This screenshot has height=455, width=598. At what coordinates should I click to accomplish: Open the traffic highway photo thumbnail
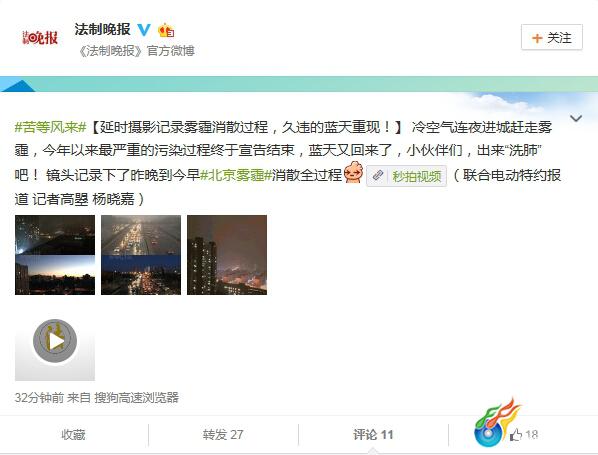(x=141, y=255)
